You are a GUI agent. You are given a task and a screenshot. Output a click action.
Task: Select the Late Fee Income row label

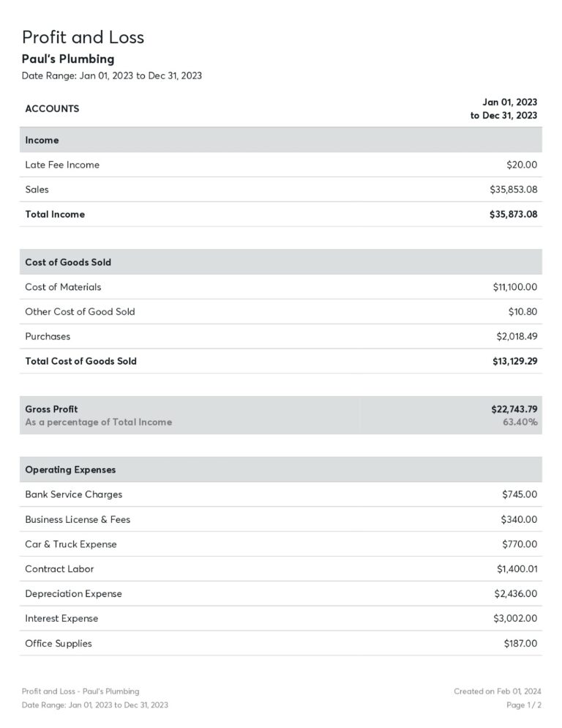tap(62, 165)
